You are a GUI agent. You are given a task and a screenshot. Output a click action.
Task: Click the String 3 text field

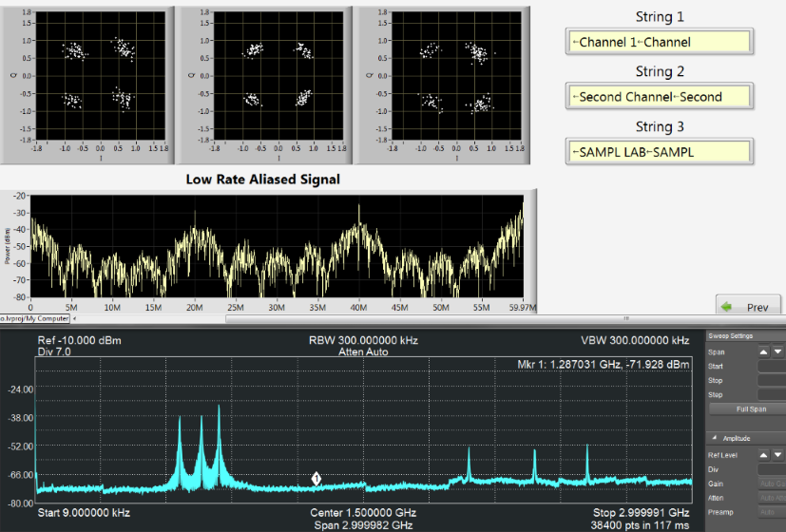point(659,152)
